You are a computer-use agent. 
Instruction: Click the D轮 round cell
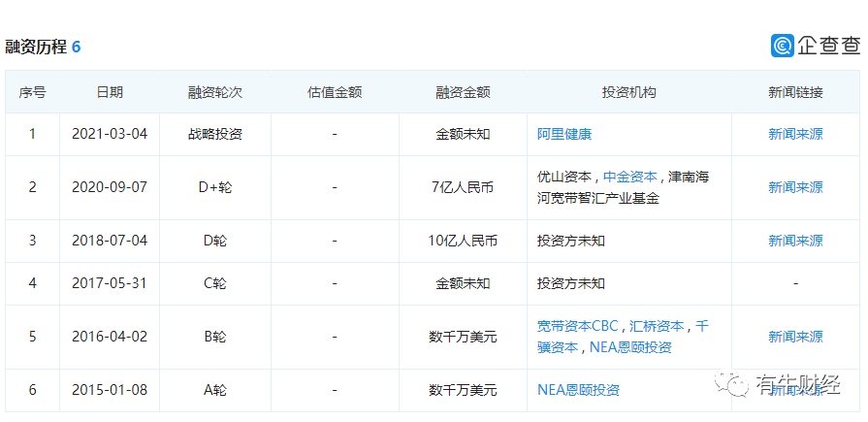point(214,241)
